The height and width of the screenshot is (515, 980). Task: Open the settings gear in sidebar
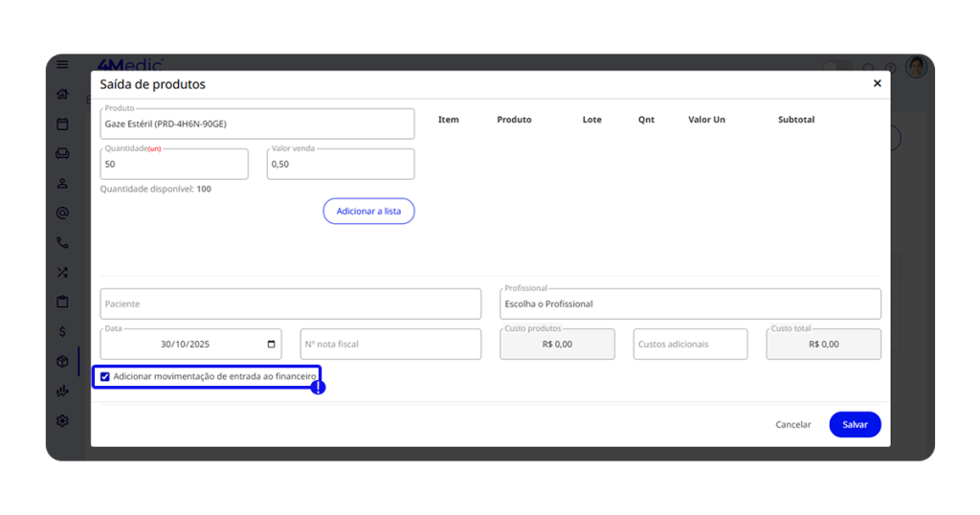coord(62,420)
